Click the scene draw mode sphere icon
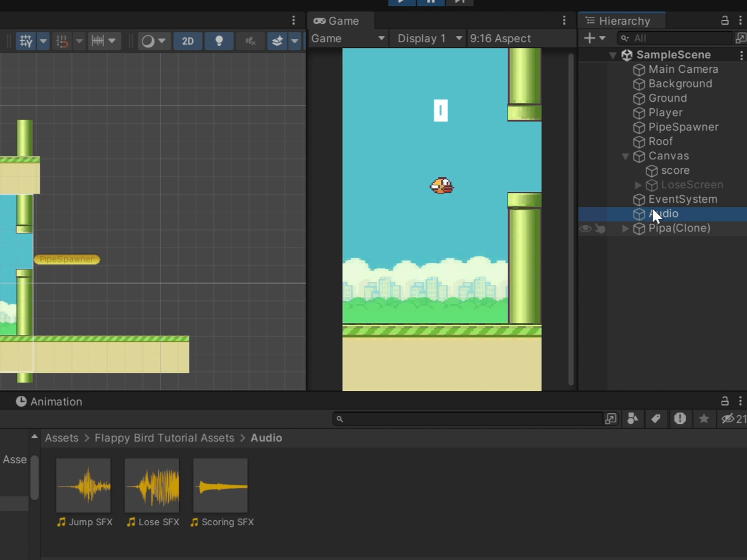747x560 pixels. coord(147,41)
